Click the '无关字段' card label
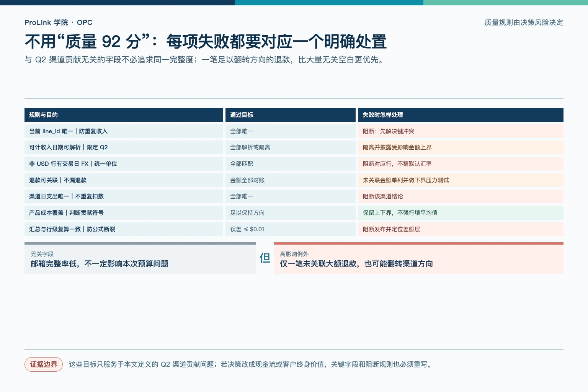 [x=42, y=254]
